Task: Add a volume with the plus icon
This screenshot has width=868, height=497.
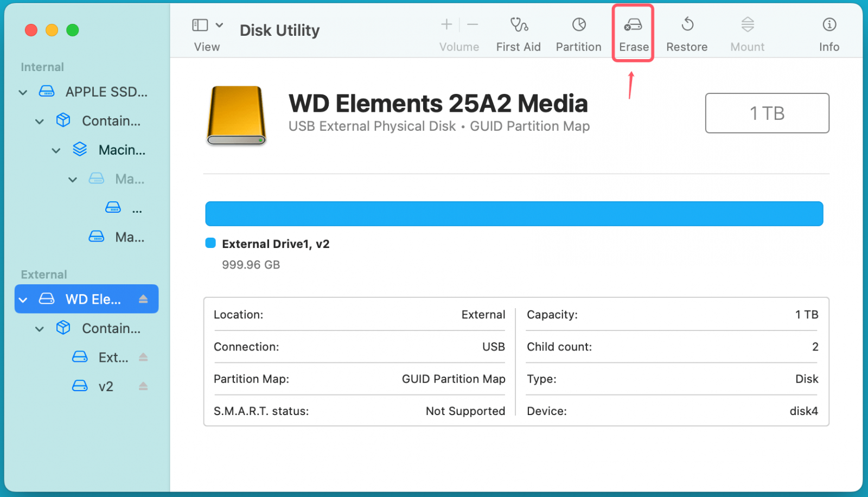Action: click(446, 24)
